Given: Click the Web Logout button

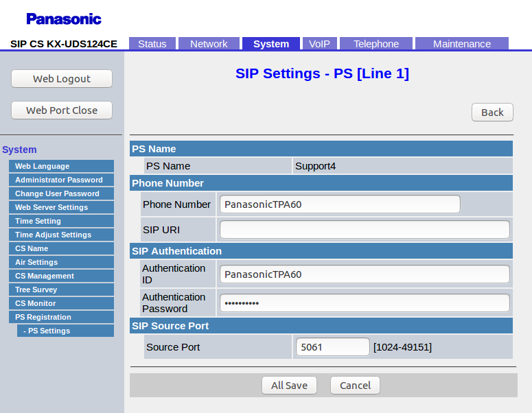Looking at the screenshot, I should tap(62, 79).
